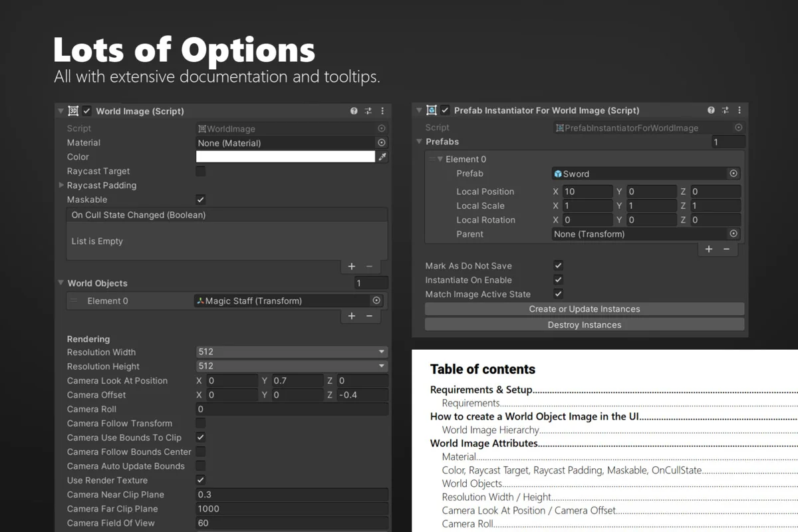Open the World Image component help documentation
Screen dimensions: 798x532
click(353, 111)
